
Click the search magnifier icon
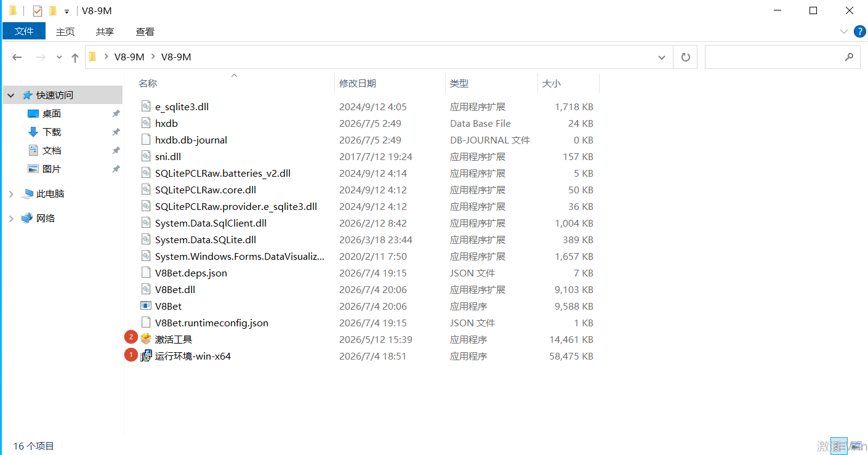849,57
